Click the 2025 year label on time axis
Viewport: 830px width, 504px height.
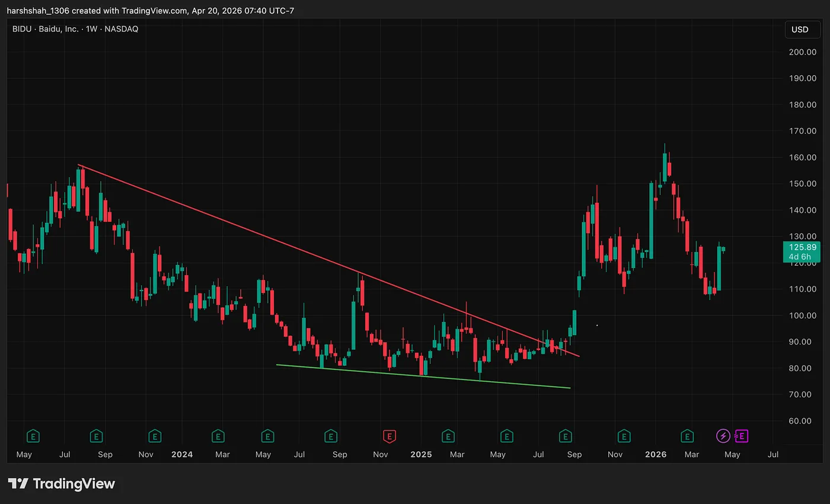[x=421, y=455]
